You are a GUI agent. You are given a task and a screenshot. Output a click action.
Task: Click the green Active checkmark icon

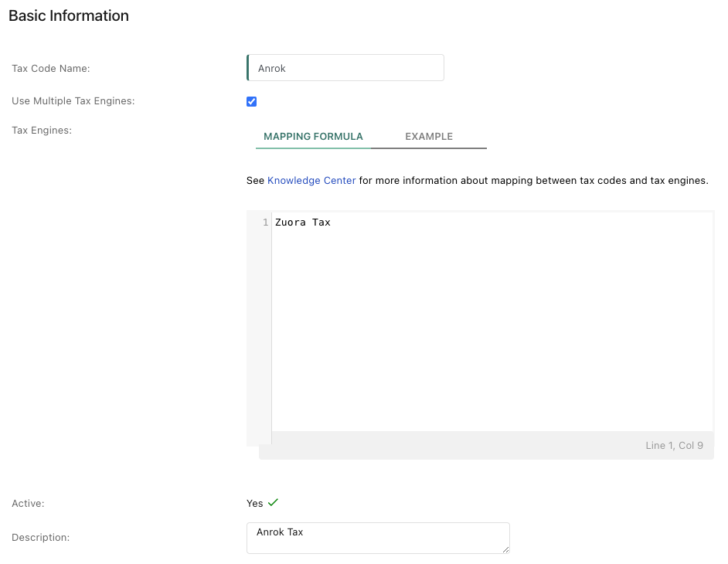(x=273, y=502)
